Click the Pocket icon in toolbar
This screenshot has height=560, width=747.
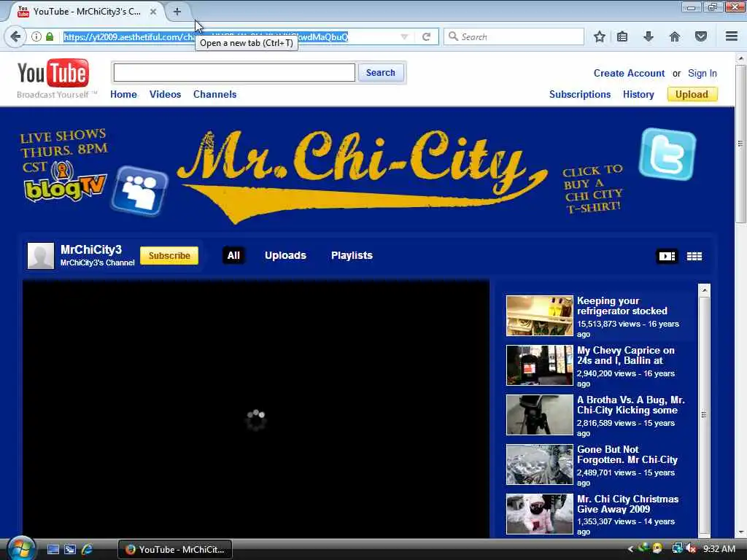701,36
